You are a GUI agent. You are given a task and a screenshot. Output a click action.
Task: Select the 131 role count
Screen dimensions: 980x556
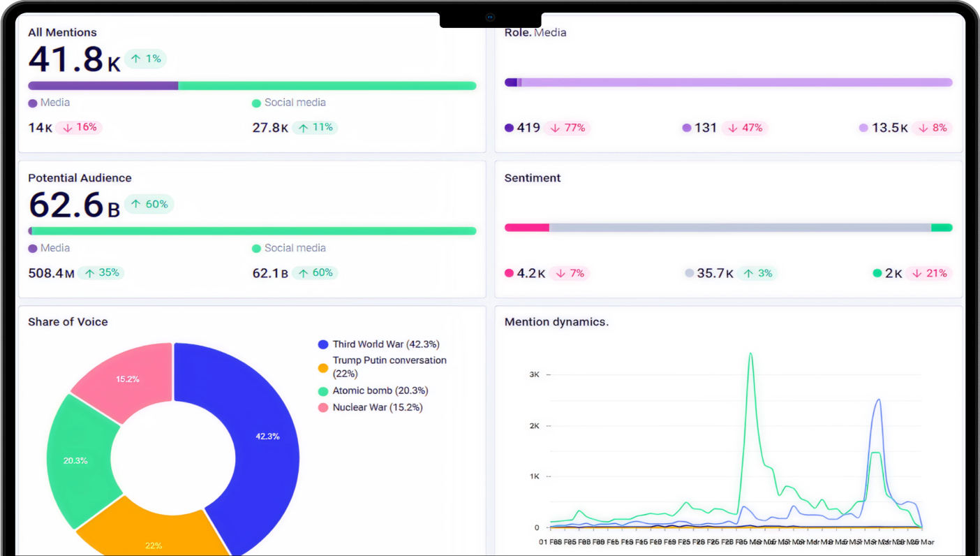tap(706, 128)
